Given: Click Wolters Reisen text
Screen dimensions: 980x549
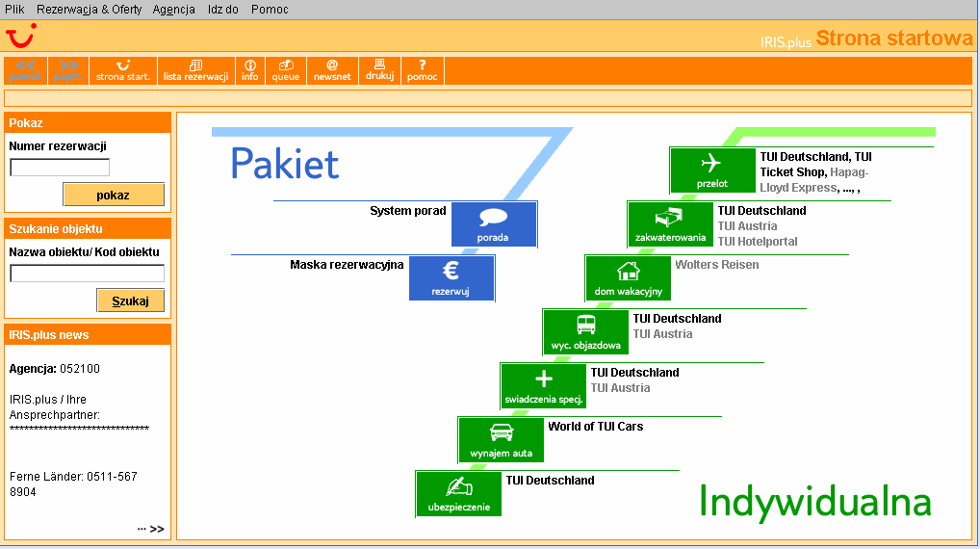Looking at the screenshot, I should pyautogui.click(x=717, y=265).
